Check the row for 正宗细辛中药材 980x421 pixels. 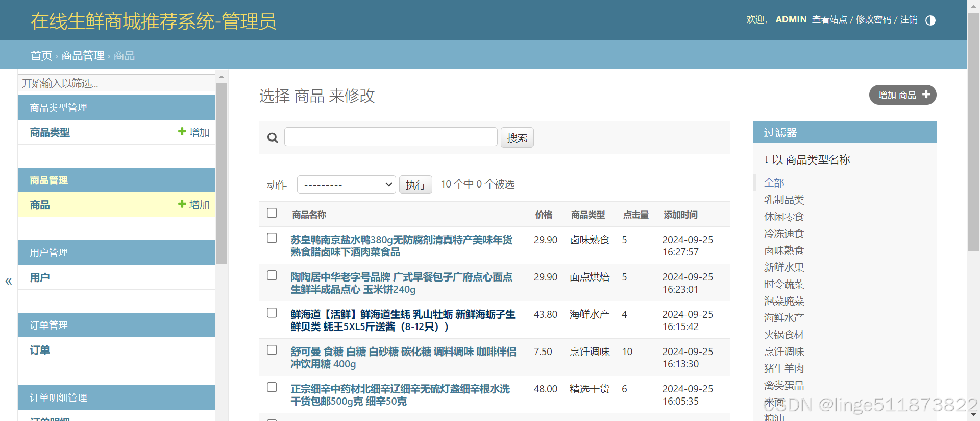pyautogui.click(x=272, y=387)
